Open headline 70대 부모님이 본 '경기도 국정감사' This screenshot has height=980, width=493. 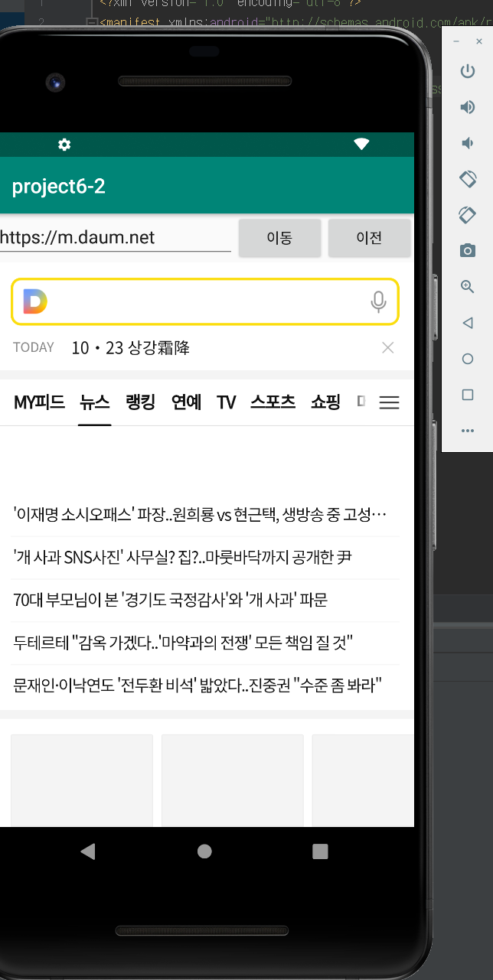[171, 601]
